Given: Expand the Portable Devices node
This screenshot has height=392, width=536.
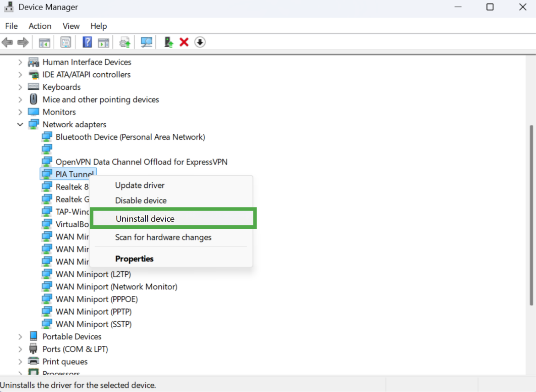Looking at the screenshot, I should click(20, 337).
